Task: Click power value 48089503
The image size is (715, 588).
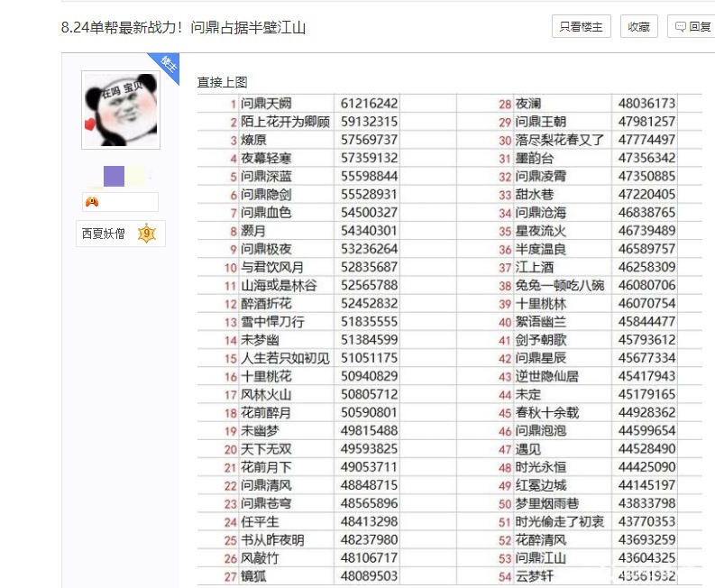Action: (x=369, y=576)
